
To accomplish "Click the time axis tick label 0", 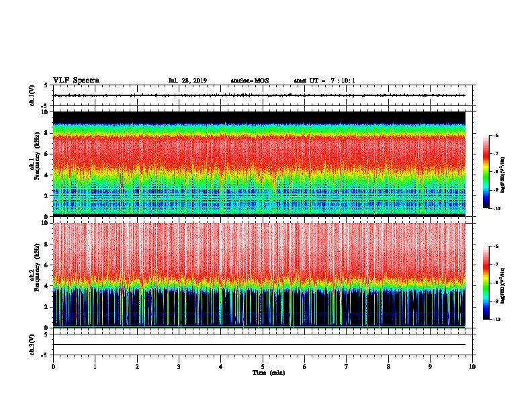I will tap(53, 367).
